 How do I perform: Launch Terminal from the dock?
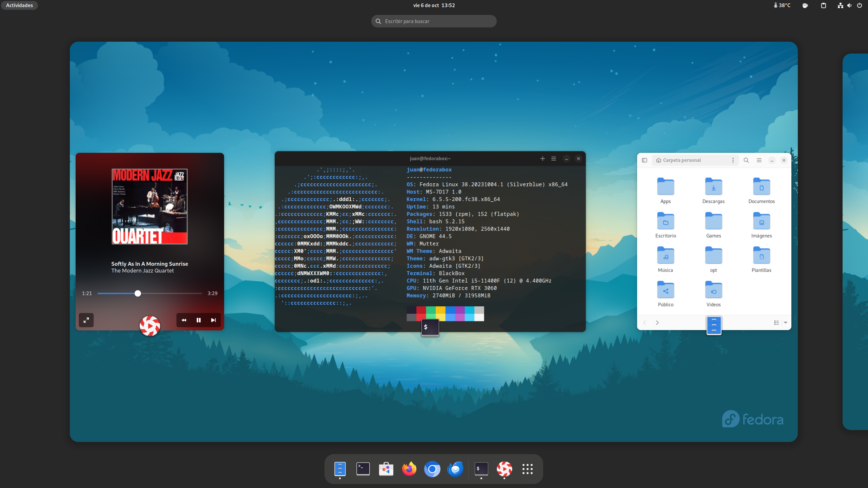point(363,469)
